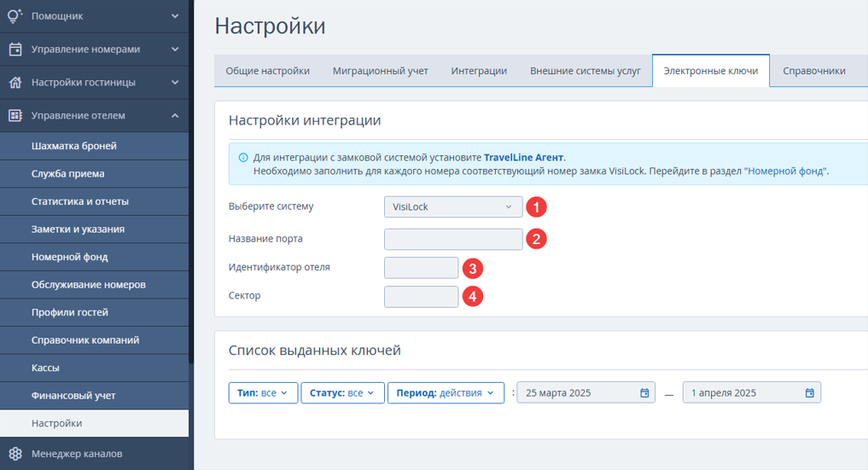Open the Статус: все filter dropdown

[342, 392]
